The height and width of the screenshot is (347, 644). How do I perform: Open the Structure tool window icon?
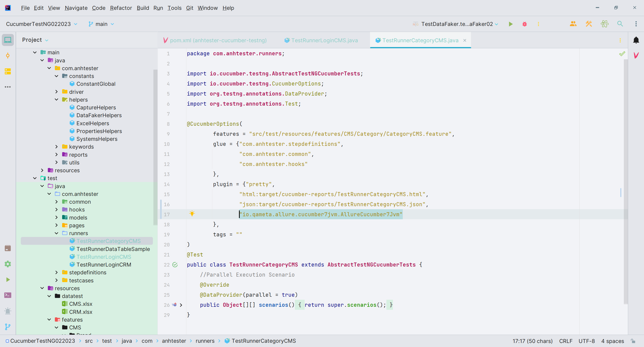click(8, 71)
